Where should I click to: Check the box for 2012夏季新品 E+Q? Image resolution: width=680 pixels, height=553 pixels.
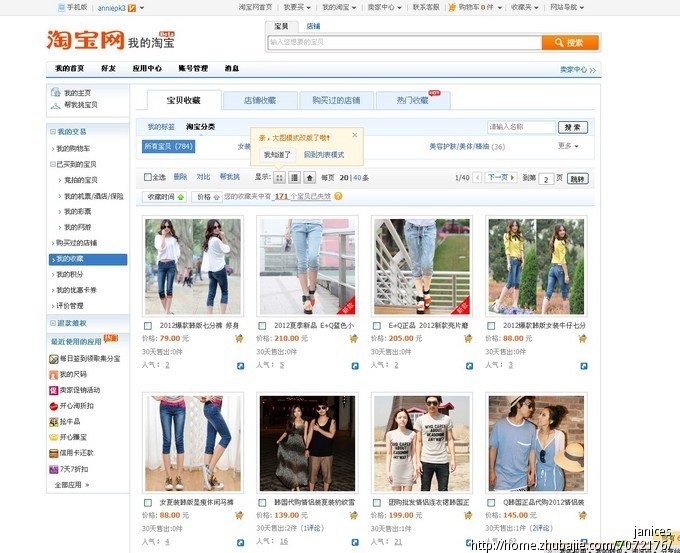[262, 325]
